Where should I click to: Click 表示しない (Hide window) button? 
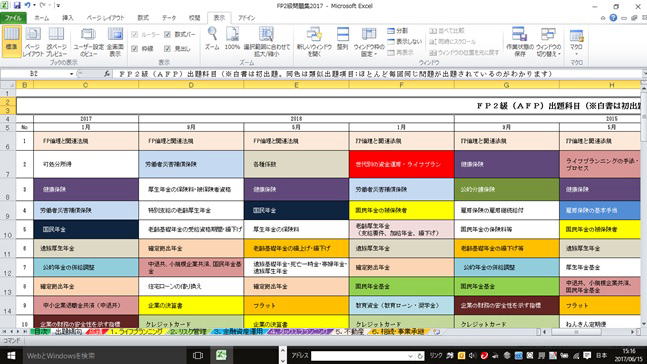(404, 42)
